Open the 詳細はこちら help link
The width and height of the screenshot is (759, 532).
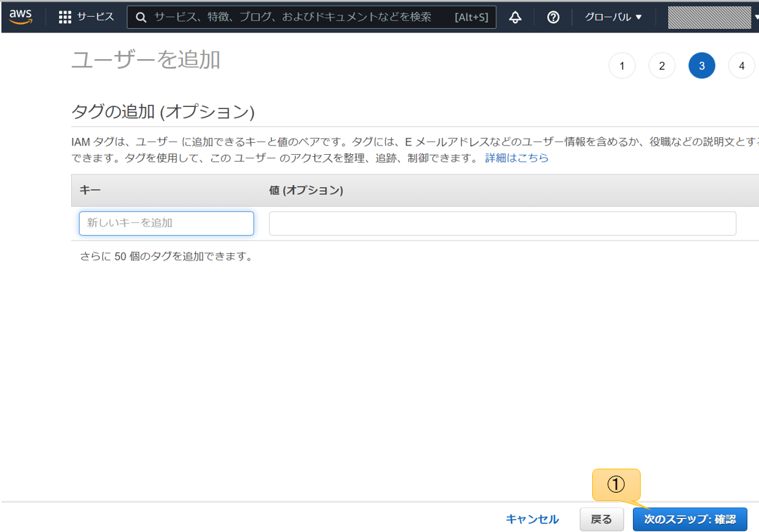tap(516, 158)
